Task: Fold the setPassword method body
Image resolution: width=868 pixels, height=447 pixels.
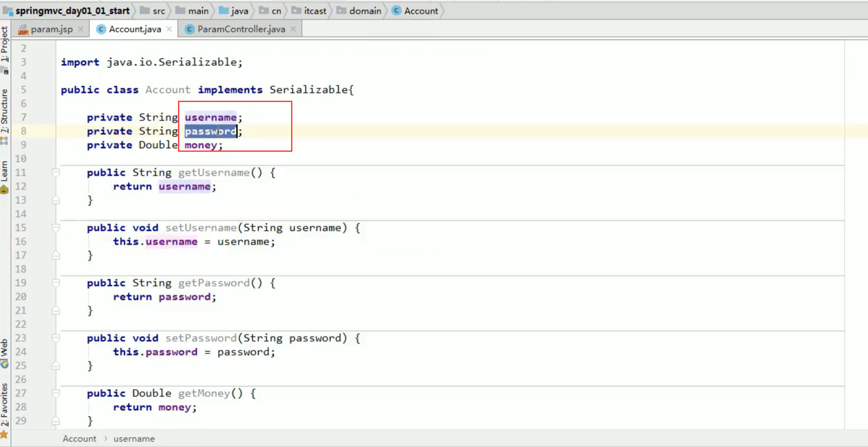Action: coord(56,338)
